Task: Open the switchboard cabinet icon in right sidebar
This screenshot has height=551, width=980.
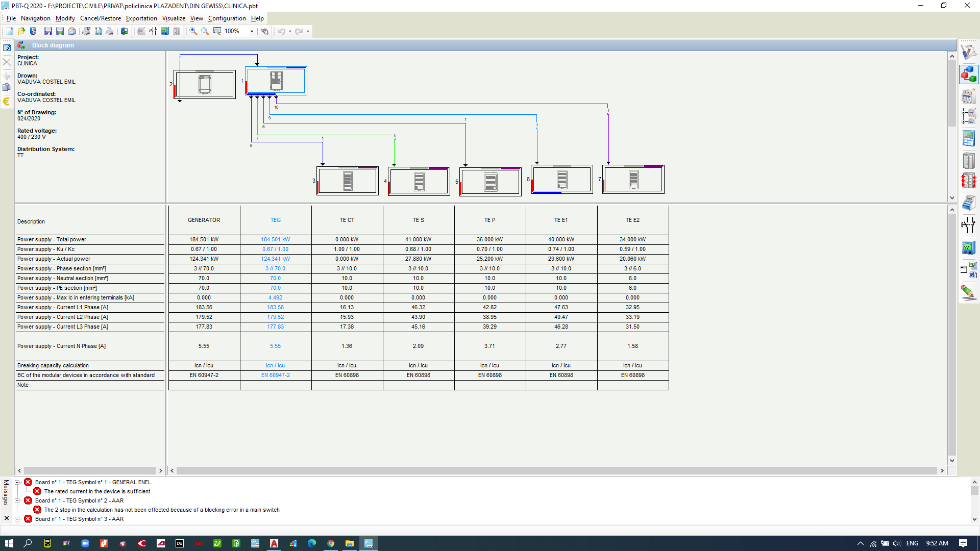Action: click(x=968, y=160)
